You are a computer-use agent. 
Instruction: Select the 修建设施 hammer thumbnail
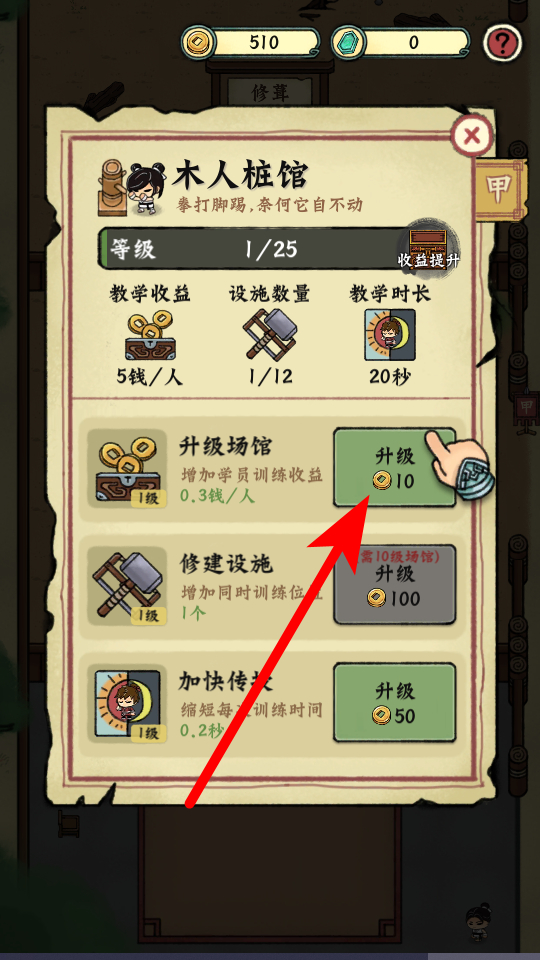click(127, 586)
